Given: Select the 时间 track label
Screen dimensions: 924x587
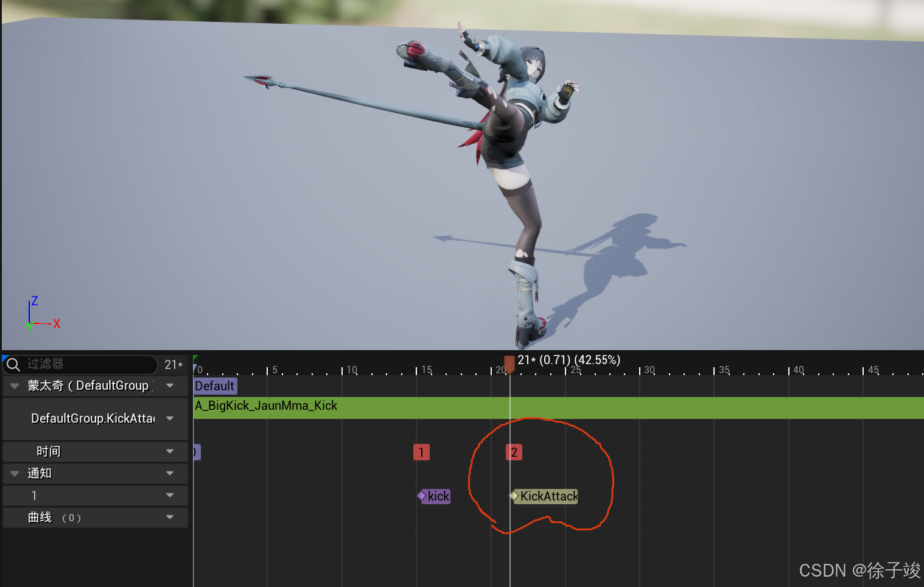Looking at the screenshot, I should tap(49, 451).
